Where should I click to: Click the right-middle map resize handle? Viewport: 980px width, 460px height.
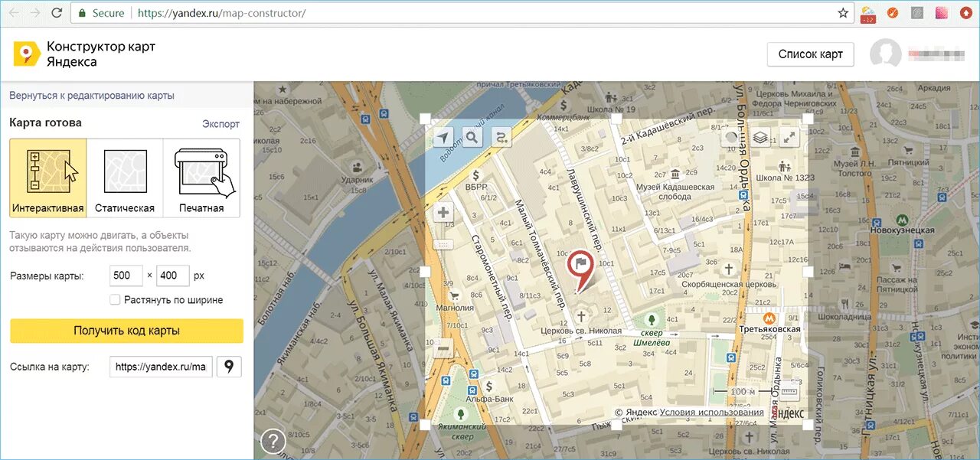click(x=808, y=272)
